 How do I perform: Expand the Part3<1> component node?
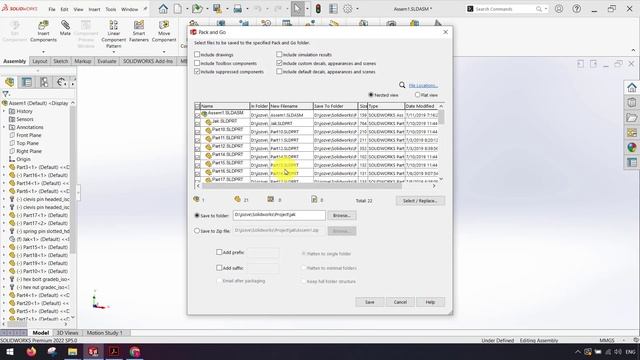coord(4,167)
